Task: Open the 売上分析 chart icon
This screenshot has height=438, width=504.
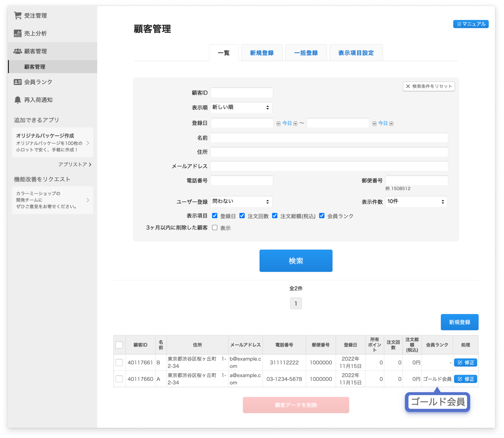Action: 18,33
